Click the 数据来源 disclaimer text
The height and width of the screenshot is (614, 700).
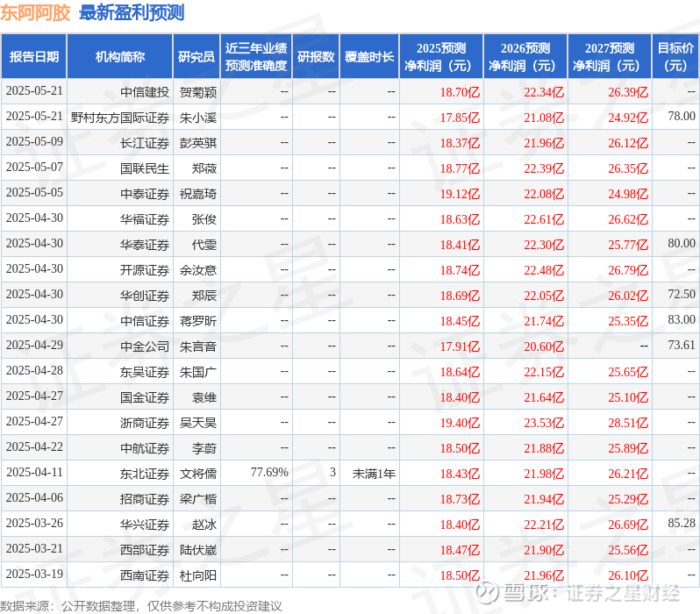tap(141, 606)
